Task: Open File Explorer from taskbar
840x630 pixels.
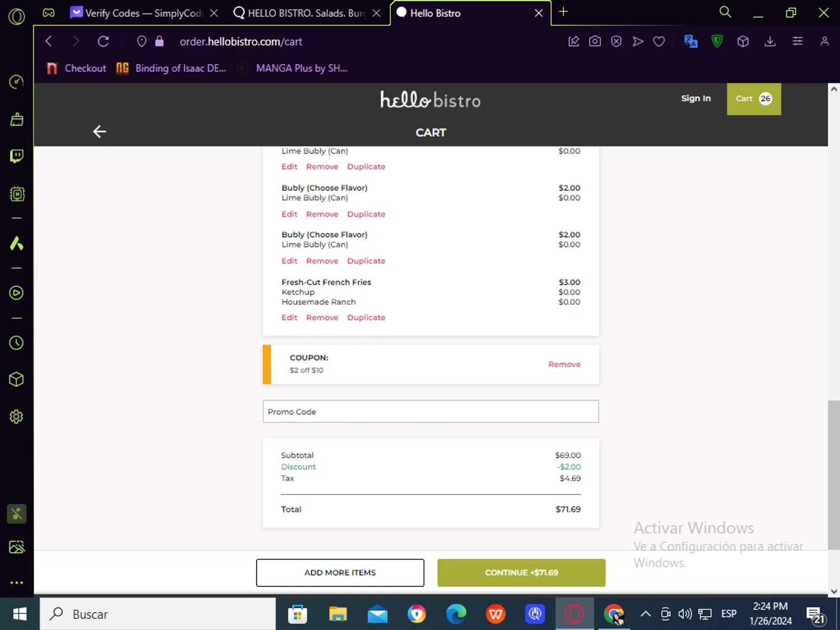Action: (338, 614)
